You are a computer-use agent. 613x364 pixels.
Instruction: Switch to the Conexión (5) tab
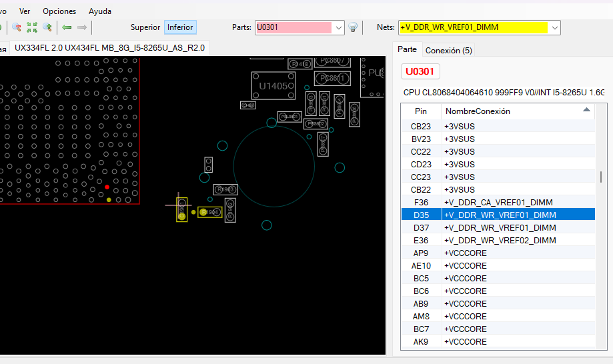448,50
